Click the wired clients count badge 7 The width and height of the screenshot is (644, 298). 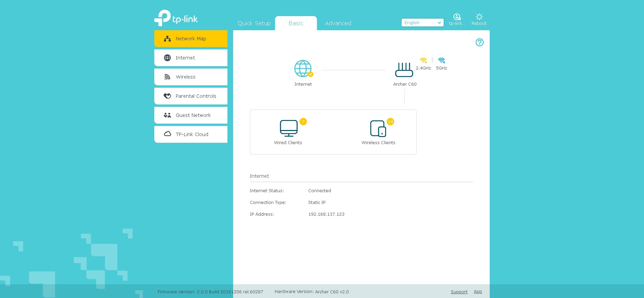click(303, 122)
